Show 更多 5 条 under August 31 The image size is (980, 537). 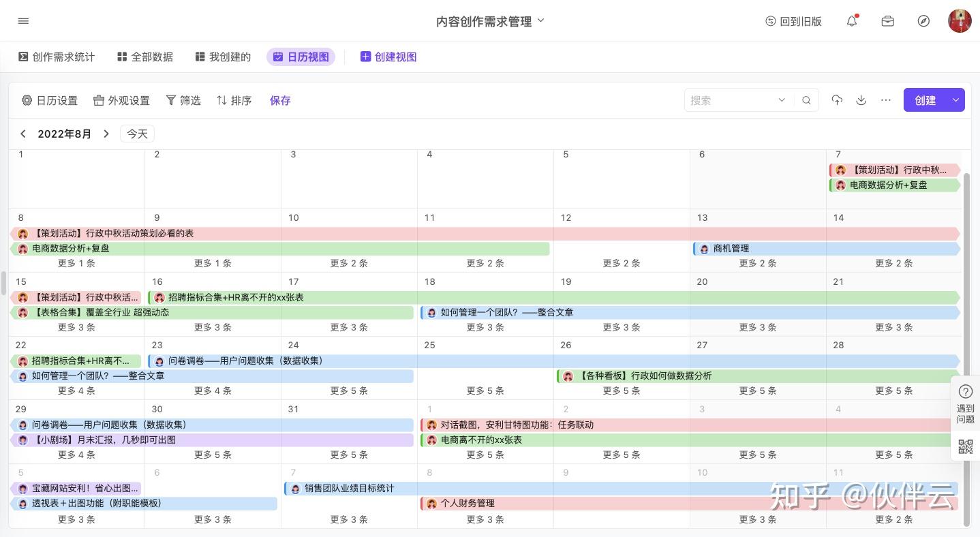point(349,455)
